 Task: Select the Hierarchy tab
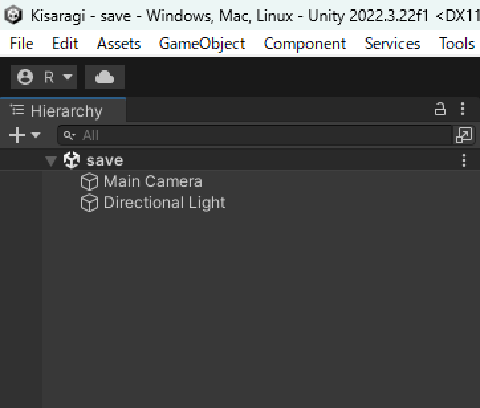click(63, 110)
